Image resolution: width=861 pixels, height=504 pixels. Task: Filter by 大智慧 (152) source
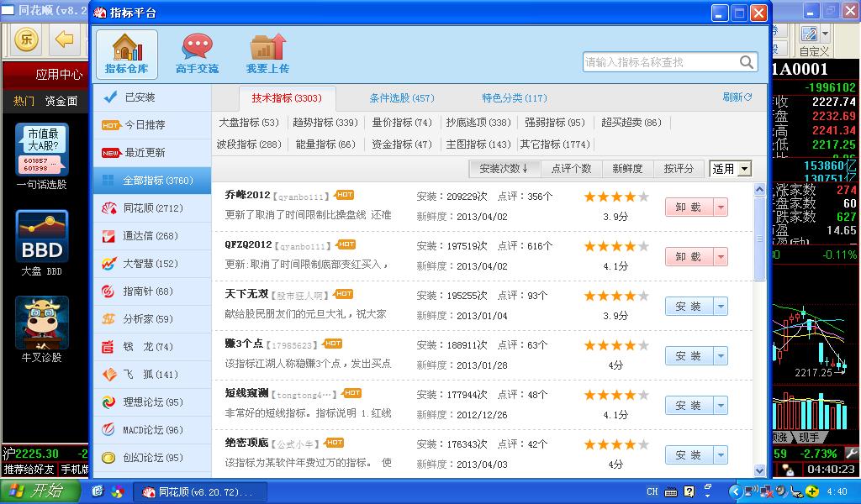click(152, 264)
